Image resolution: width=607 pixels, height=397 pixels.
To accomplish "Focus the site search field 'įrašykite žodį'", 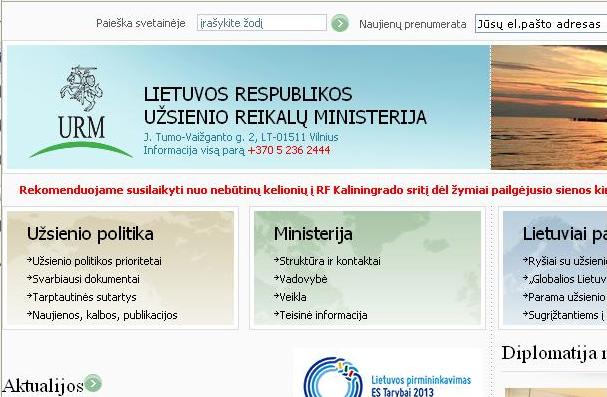I will tap(262, 23).
